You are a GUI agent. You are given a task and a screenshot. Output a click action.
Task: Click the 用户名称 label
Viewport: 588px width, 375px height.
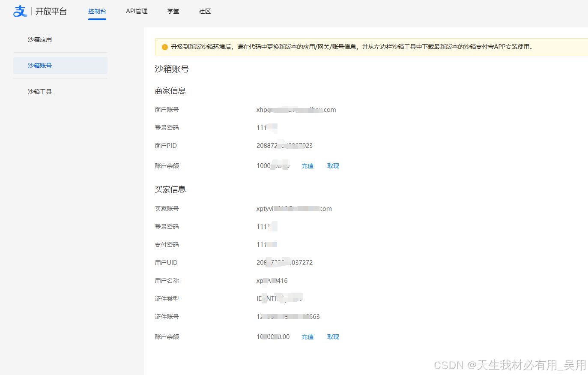pyautogui.click(x=167, y=281)
